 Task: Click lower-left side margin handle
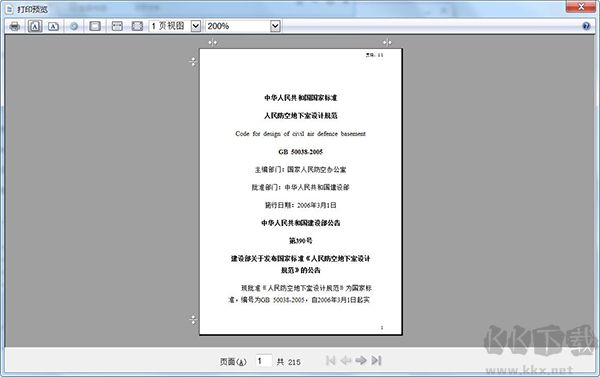[x=193, y=319]
